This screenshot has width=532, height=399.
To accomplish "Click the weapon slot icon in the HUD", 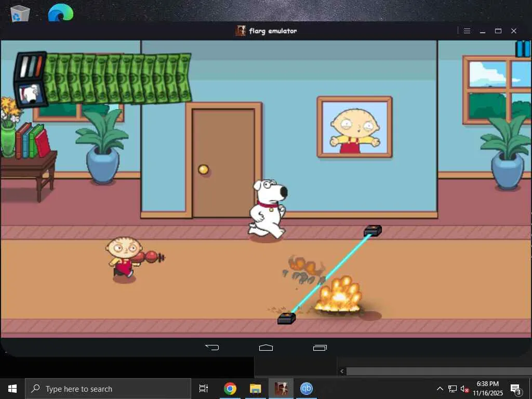I will click(x=31, y=66).
